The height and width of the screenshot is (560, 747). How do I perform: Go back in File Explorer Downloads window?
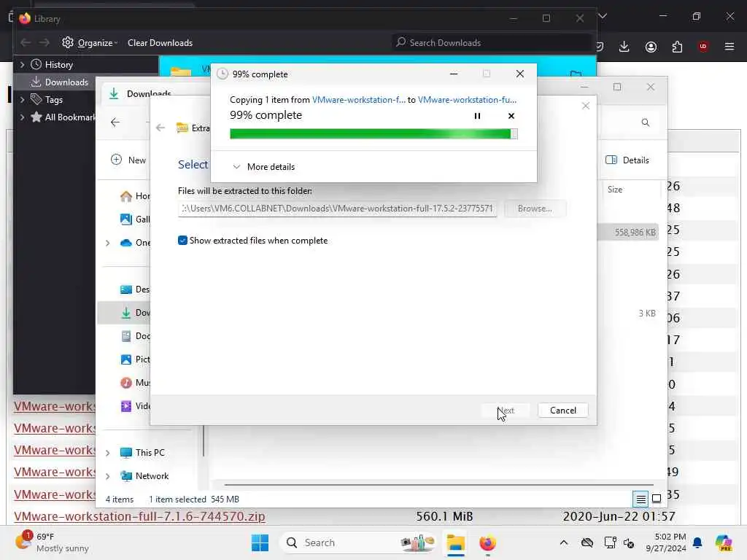115,122
